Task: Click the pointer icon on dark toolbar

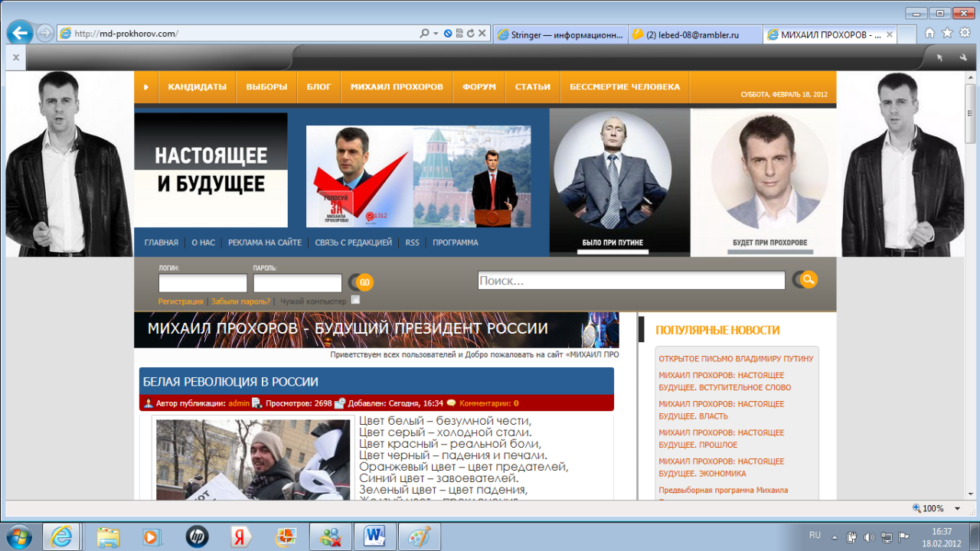Action: [x=940, y=57]
